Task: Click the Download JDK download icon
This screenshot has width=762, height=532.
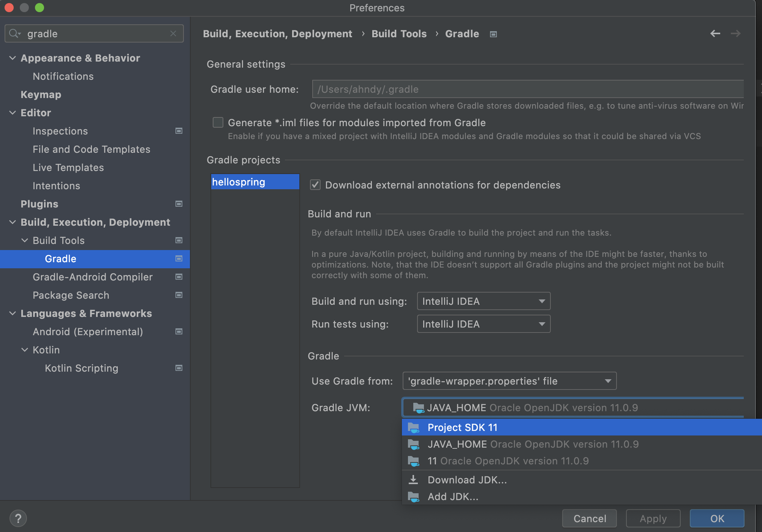Action: pyautogui.click(x=414, y=479)
